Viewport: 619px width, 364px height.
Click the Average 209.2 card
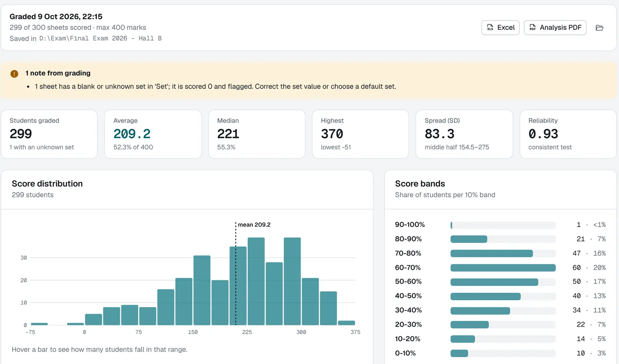pyautogui.click(x=153, y=134)
